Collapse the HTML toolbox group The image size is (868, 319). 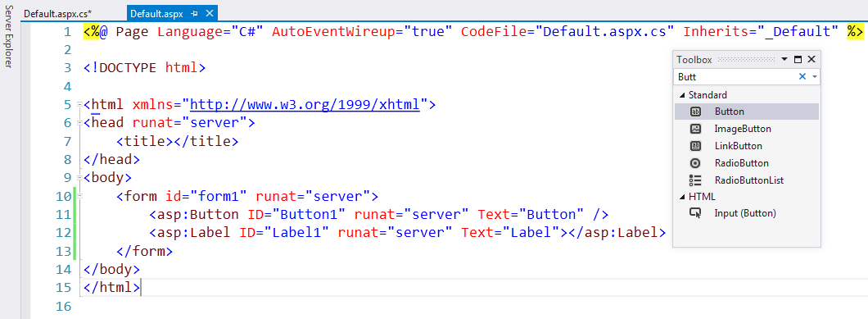tap(682, 196)
